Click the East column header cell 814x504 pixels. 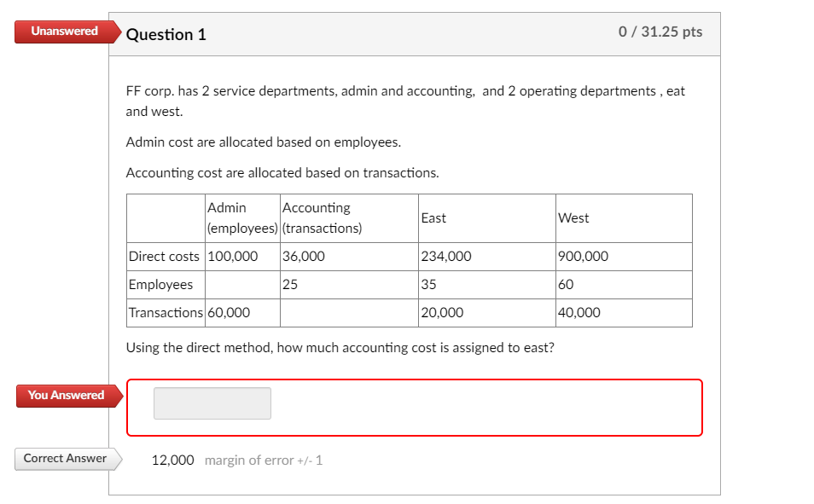435,218
